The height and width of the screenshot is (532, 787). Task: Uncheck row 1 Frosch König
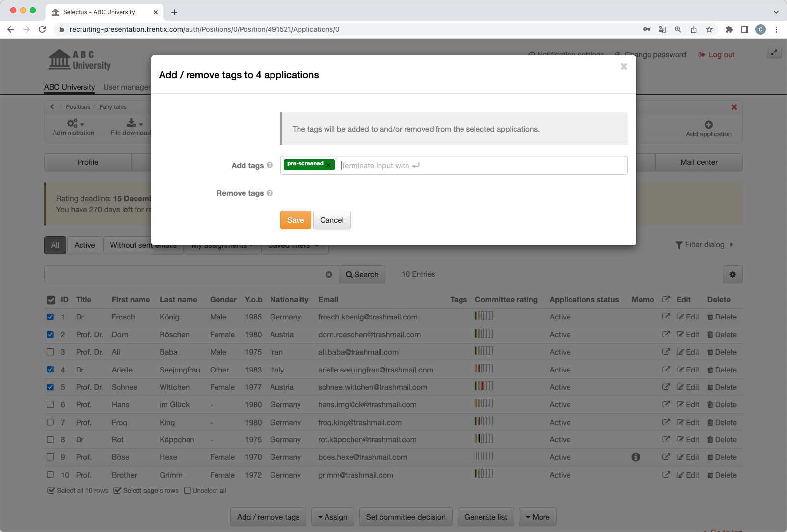coord(50,317)
